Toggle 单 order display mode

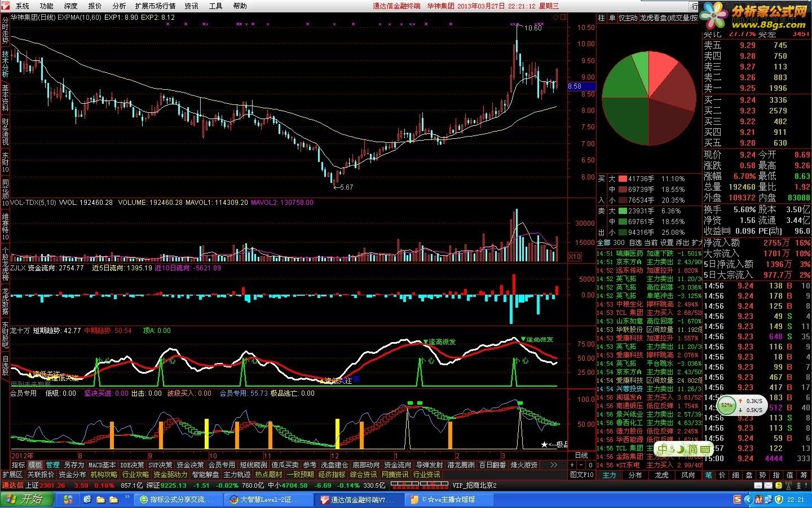coord(612,18)
